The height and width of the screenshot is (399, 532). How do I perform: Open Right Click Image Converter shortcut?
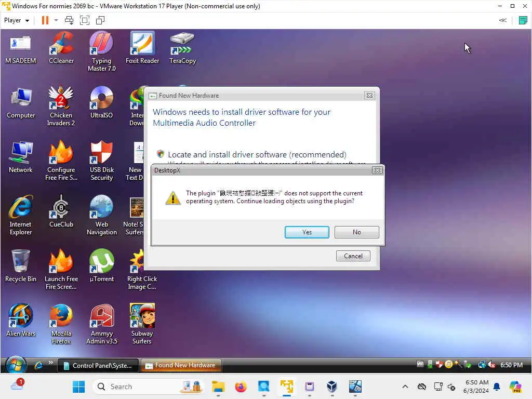pyautogui.click(x=142, y=270)
